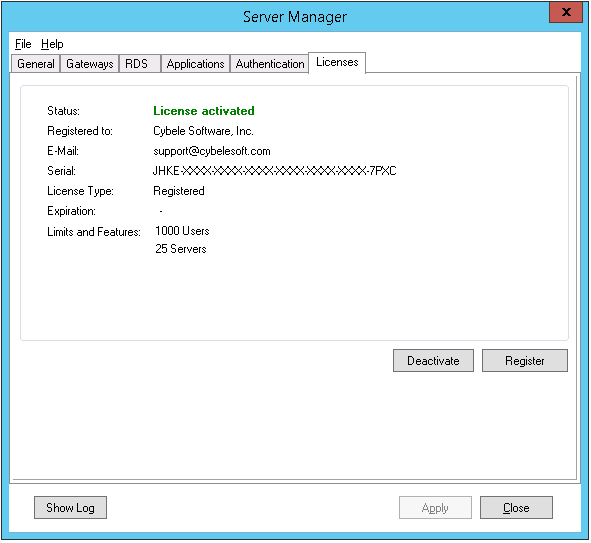Click the greyed-out Apply button
The image size is (591, 543).
[435, 508]
